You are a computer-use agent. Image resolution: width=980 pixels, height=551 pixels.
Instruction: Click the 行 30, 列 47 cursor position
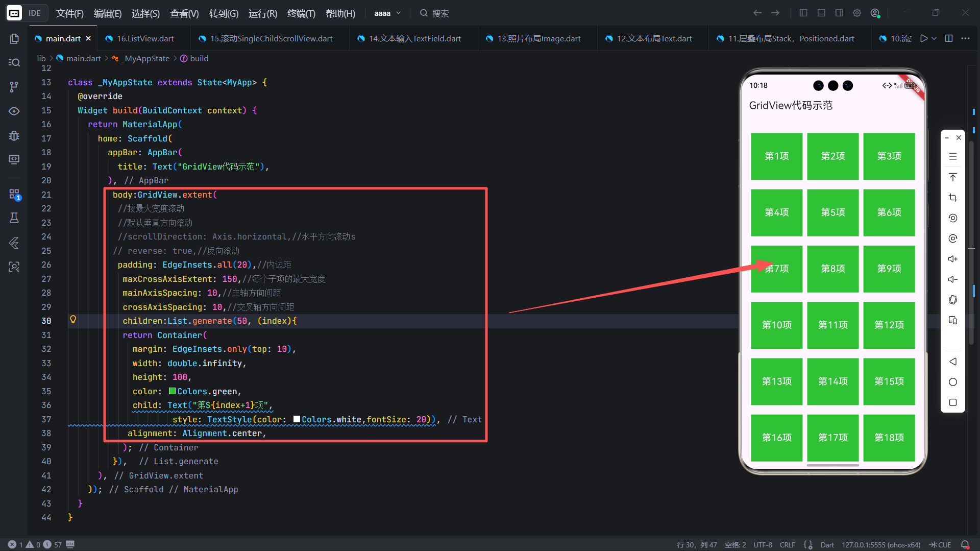pos(697,544)
